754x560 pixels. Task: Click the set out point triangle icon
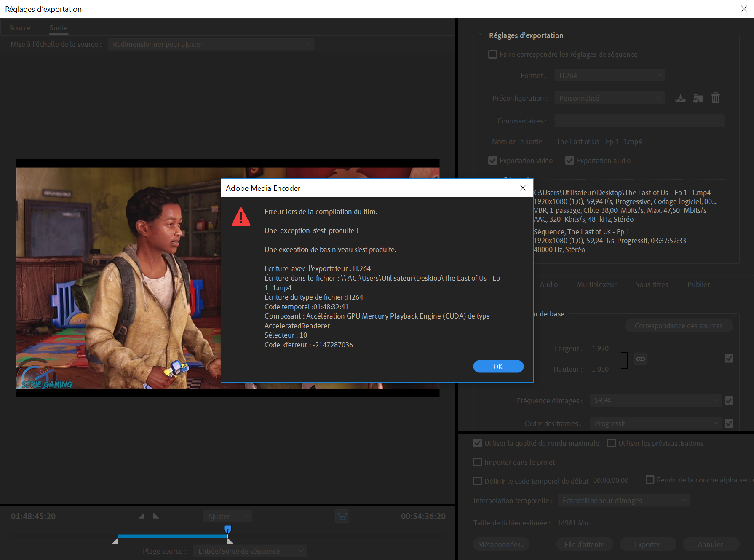(156, 516)
